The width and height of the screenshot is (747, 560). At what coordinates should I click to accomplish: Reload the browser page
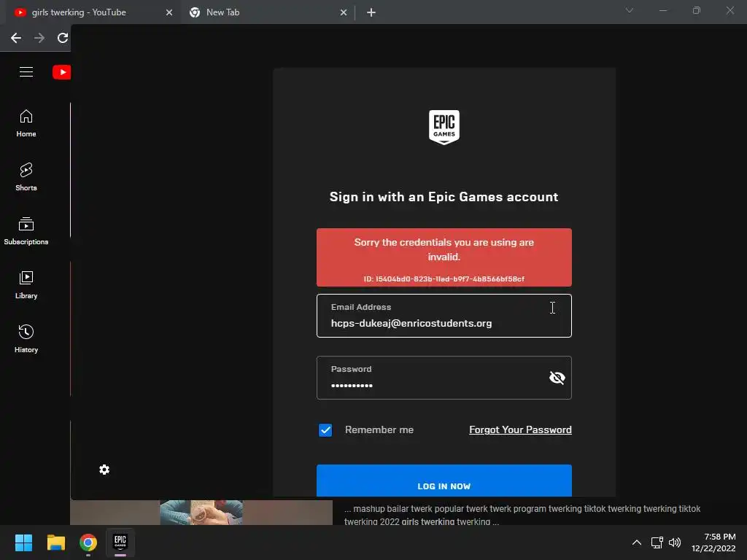(x=63, y=38)
